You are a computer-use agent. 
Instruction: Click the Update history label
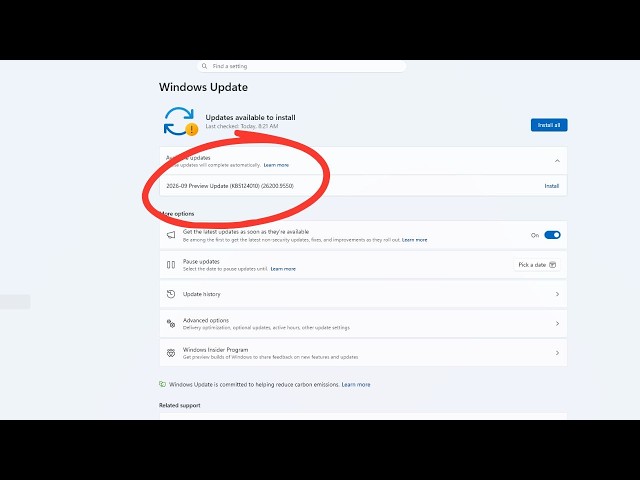(x=202, y=294)
